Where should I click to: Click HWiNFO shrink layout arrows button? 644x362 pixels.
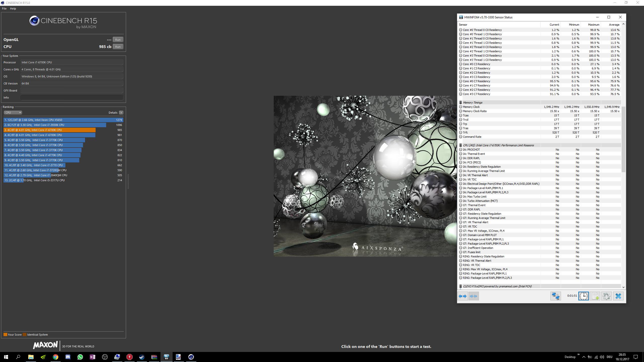(473, 296)
